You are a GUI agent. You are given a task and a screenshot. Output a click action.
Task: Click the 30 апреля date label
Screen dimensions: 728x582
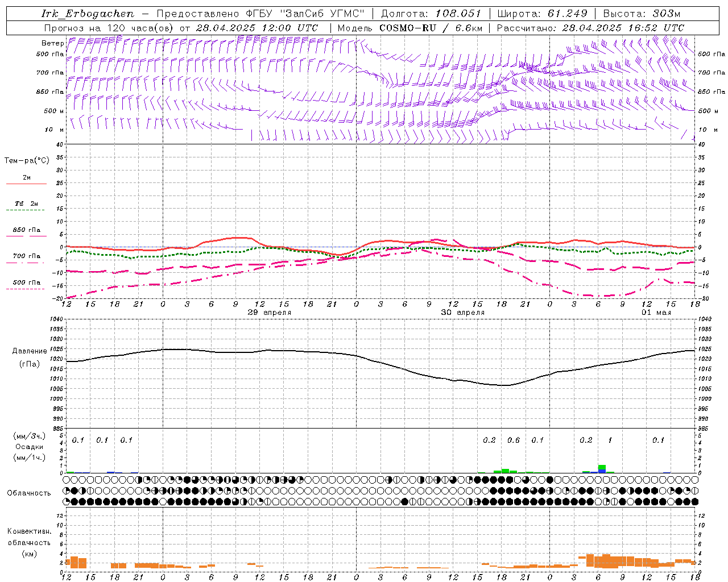pyautogui.click(x=463, y=313)
